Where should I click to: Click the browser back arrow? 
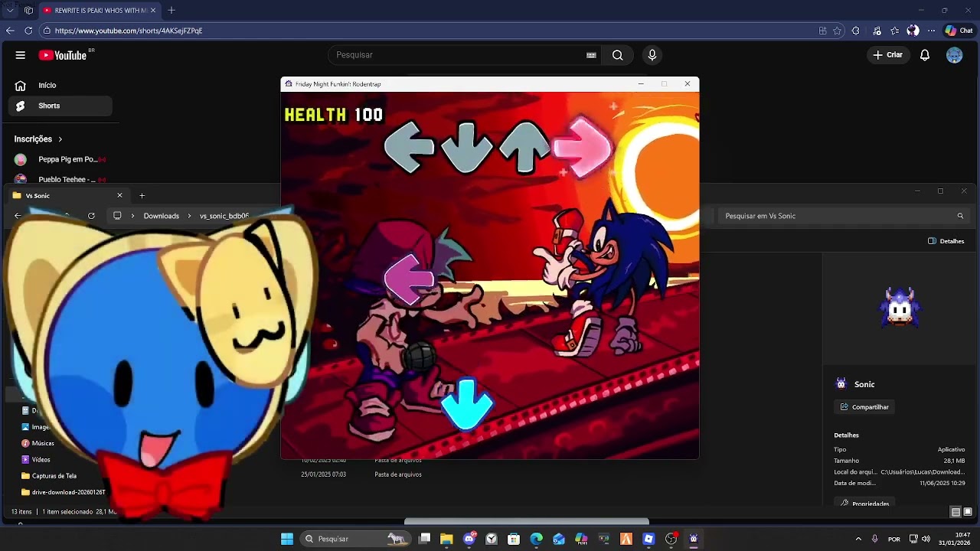(x=10, y=31)
